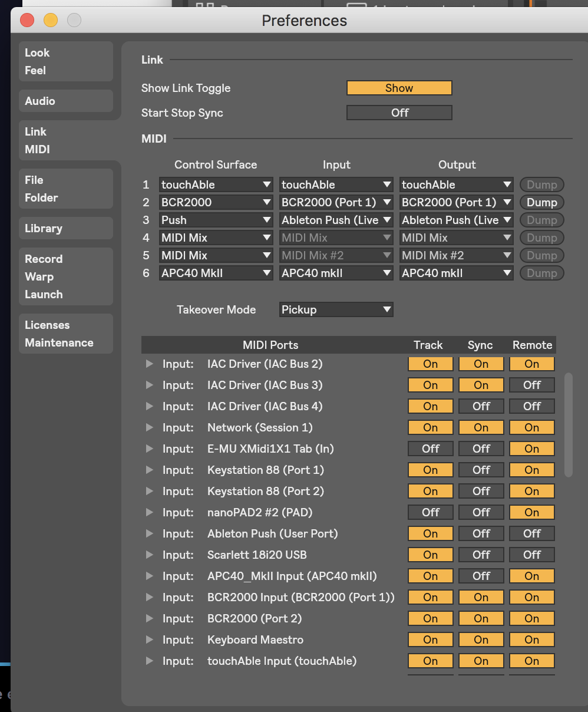588x712 pixels.
Task: Enable Start Stop Sync
Action: click(399, 113)
